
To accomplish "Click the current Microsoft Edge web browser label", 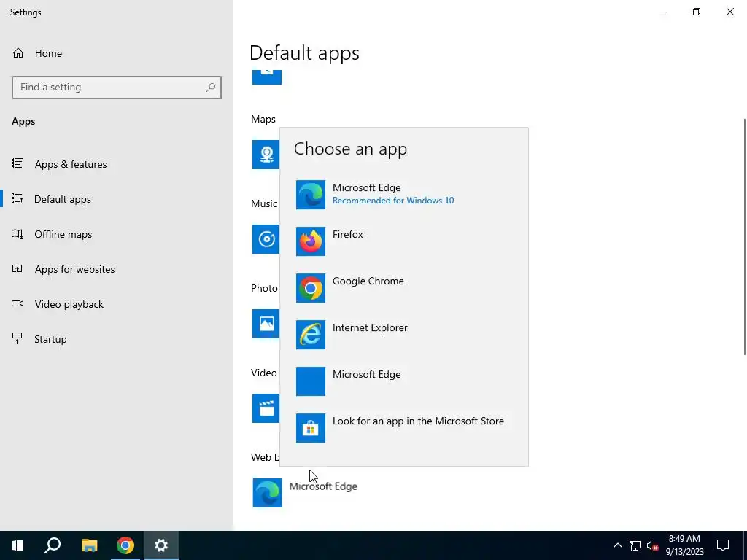I will [x=323, y=486].
